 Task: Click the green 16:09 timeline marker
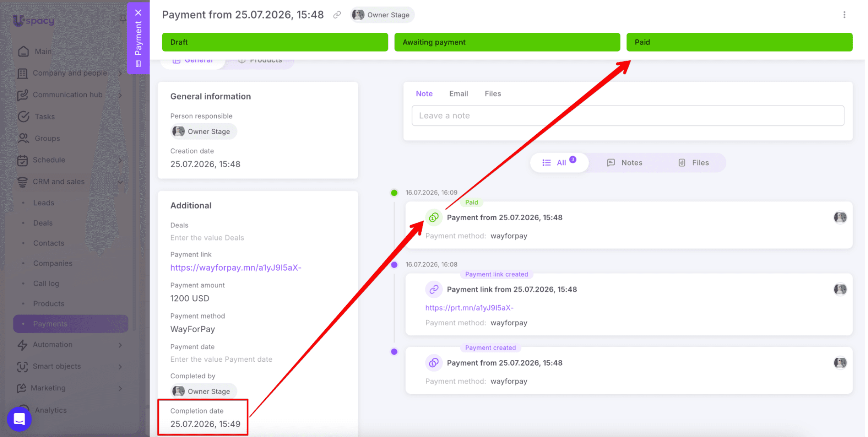[394, 193]
